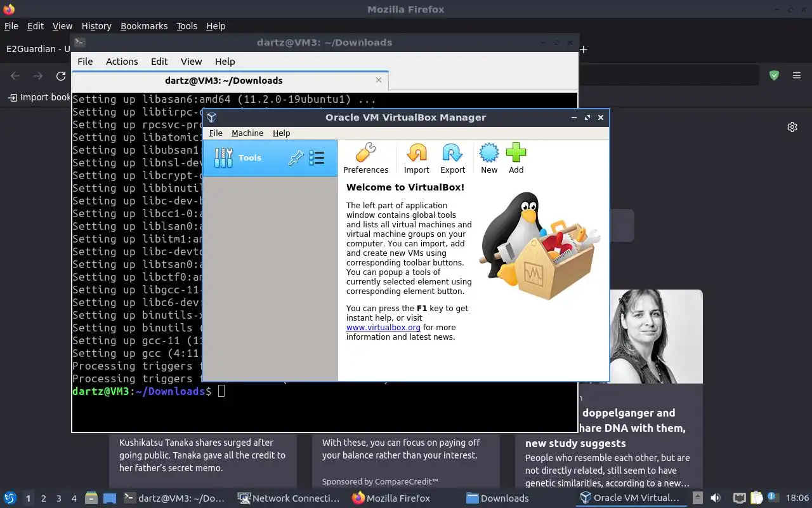The image size is (812, 508).
Task: Open the terminal File menu
Action: tap(85, 62)
